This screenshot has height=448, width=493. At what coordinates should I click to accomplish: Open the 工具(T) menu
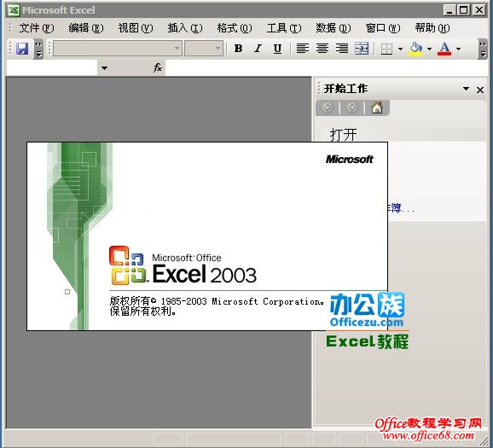tap(284, 28)
